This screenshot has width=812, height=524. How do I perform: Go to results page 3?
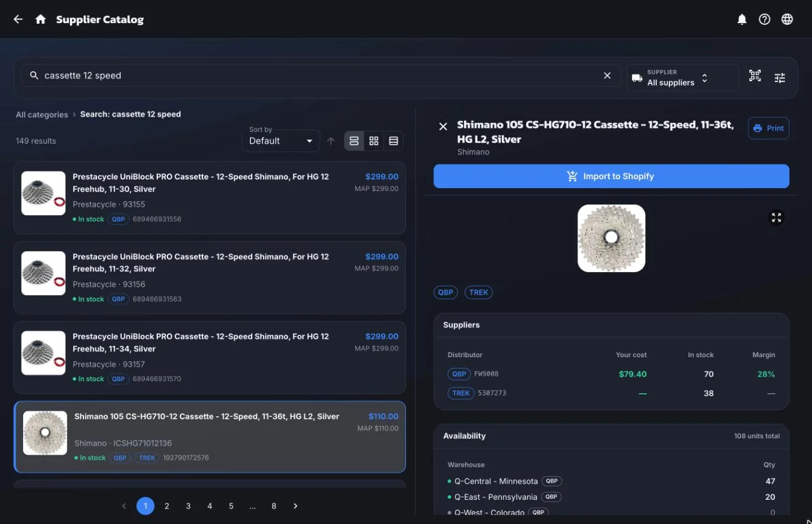[x=188, y=506]
